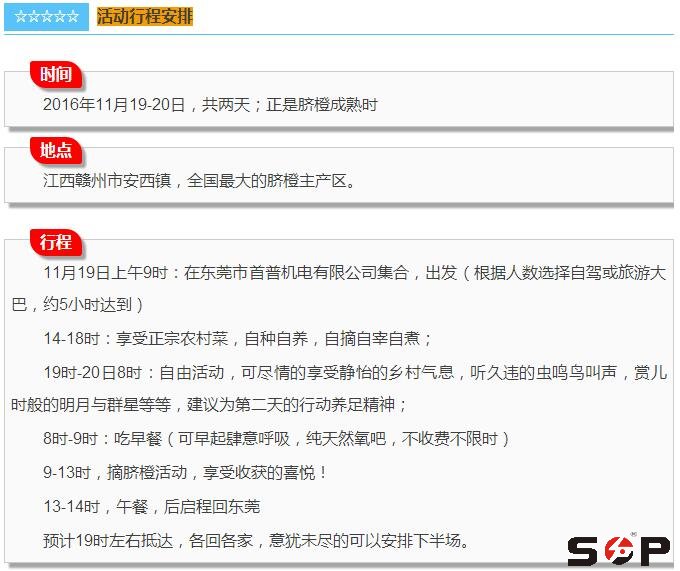This screenshot has height=571, width=680.
Task: Click the text 2016年11月19-20日，共两天
Action: coord(147,104)
